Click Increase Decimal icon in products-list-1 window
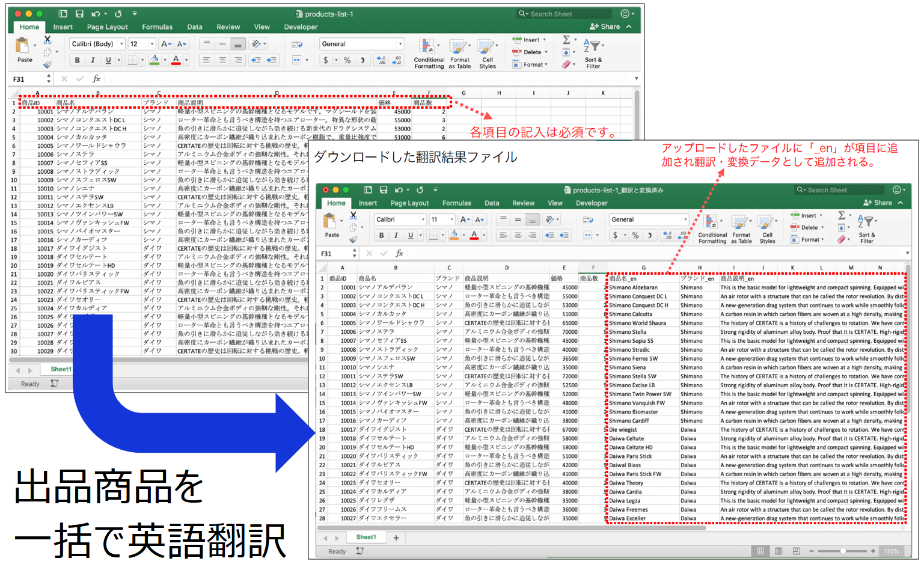The width and height of the screenshot is (924, 564). click(381, 60)
